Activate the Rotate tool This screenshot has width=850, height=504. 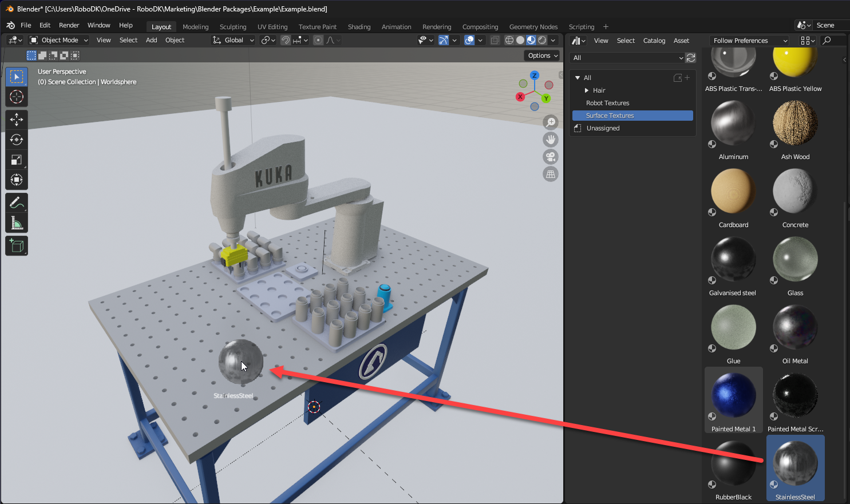[x=17, y=140]
